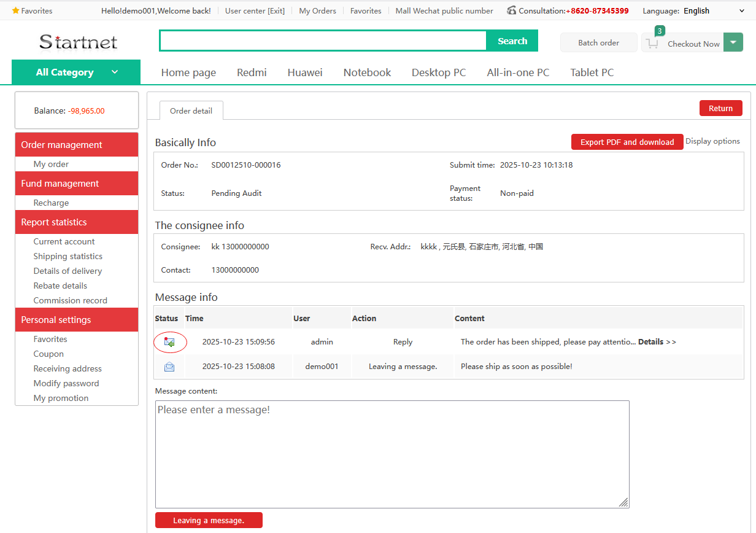Open Details link of the admin reply
This screenshot has width=756, height=533.
[x=657, y=342]
